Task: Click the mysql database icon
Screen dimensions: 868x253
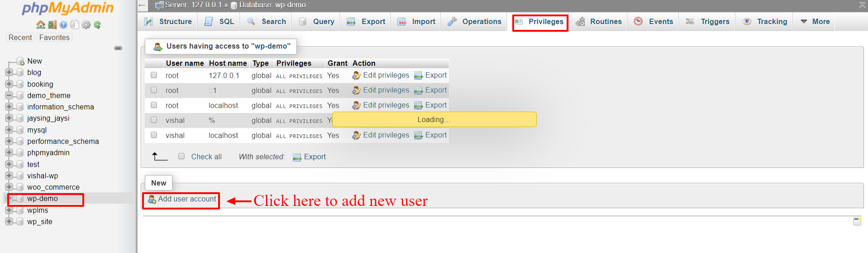Action: pyautogui.click(x=20, y=130)
